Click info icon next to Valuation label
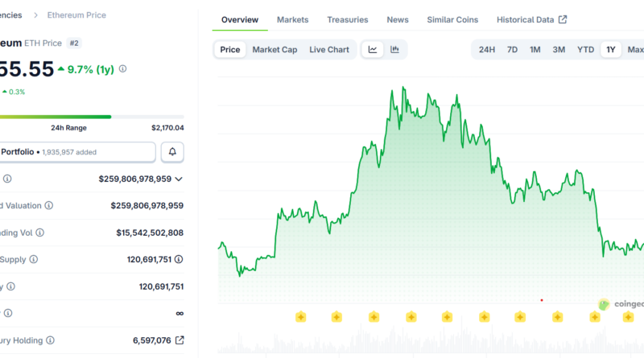 tap(49, 206)
